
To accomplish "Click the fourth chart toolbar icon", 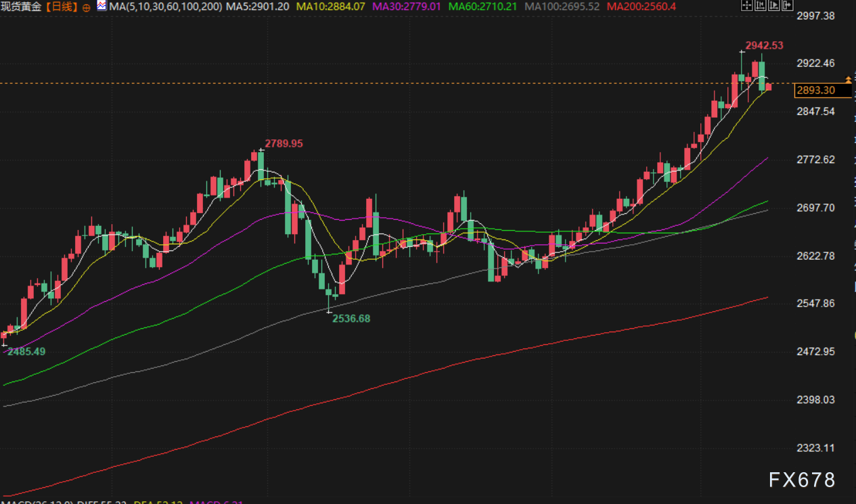I will [x=786, y=6].
